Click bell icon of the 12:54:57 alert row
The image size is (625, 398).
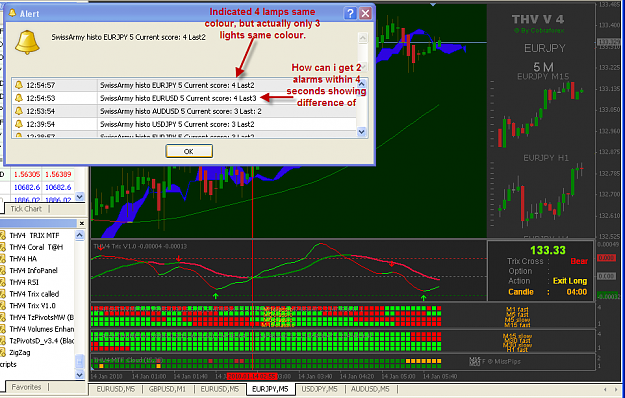click(x=18, y=85)
